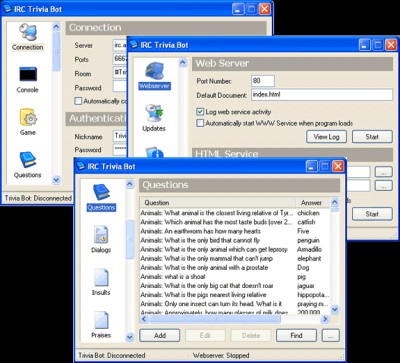Select the question about the animal that gets leprosy
The height and width of the screenshot is (363, 400).
click(235, 249)
